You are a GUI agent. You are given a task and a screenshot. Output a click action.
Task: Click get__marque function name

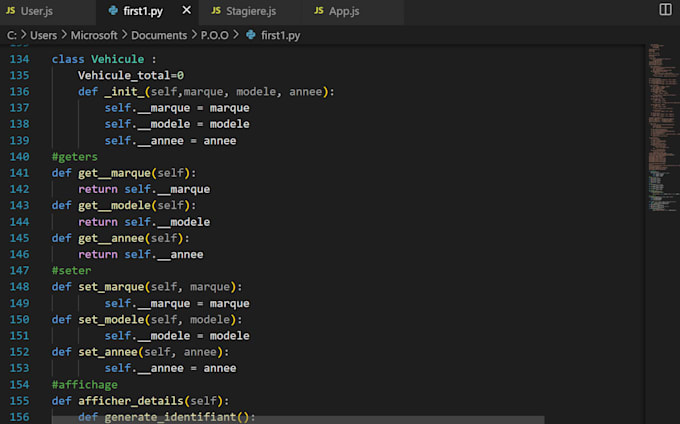pyautogui.click(x=114, y=173)
